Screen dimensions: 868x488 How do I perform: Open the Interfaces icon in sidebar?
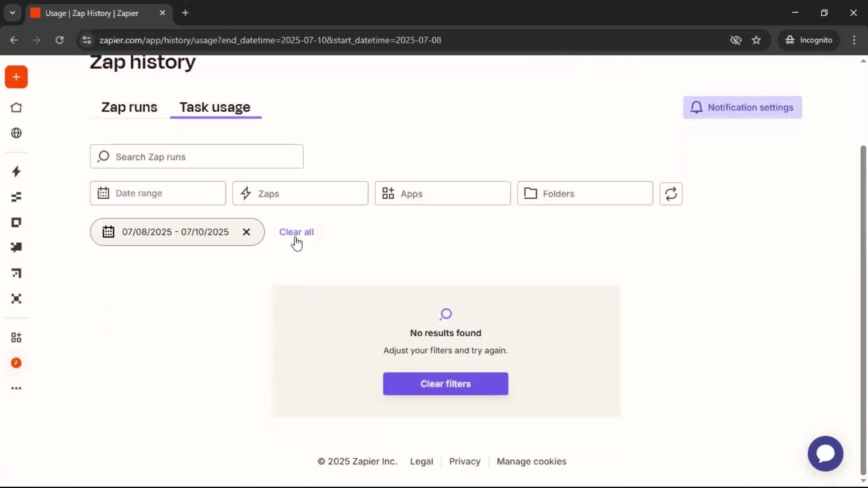tap(16, 222)
